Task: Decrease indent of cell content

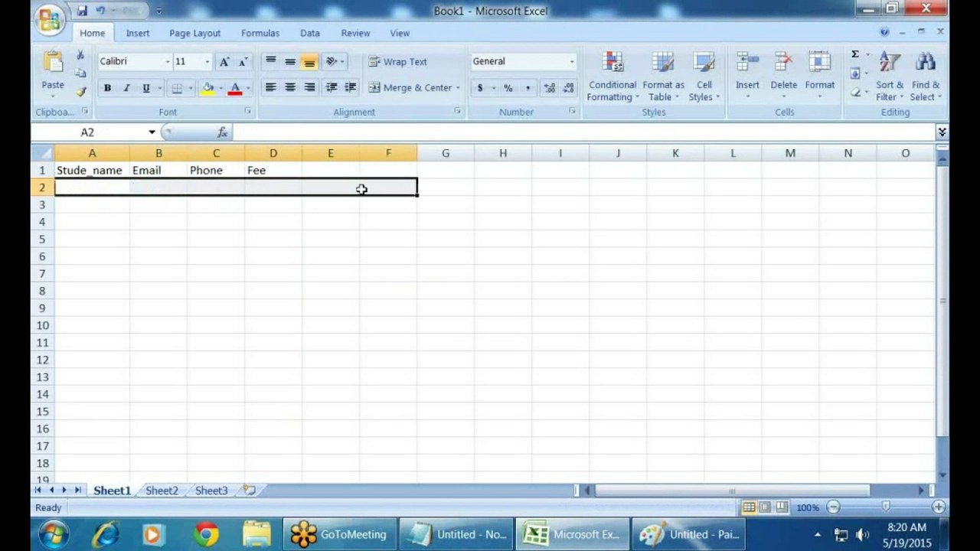Action: pos(332,87)
